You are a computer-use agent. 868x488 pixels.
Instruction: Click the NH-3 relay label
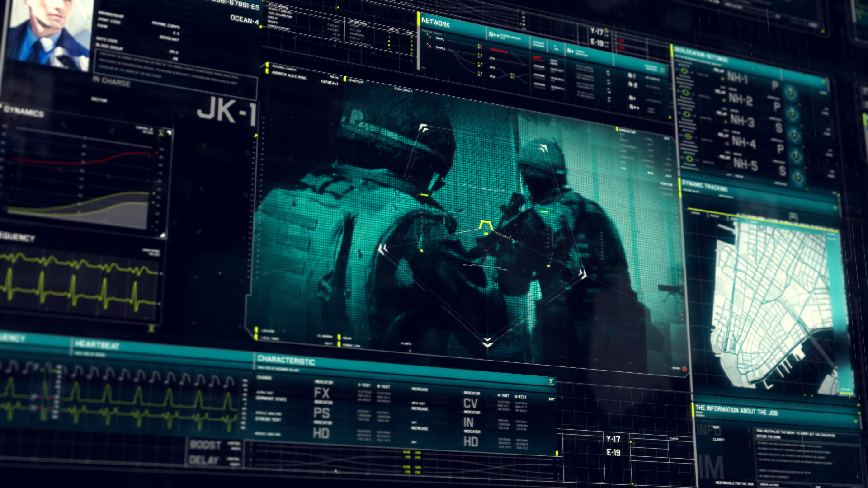(742, 121)
